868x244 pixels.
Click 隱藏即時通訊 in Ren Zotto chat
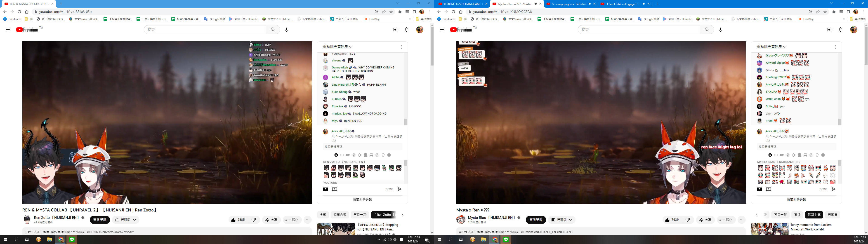tap(362, 199)
